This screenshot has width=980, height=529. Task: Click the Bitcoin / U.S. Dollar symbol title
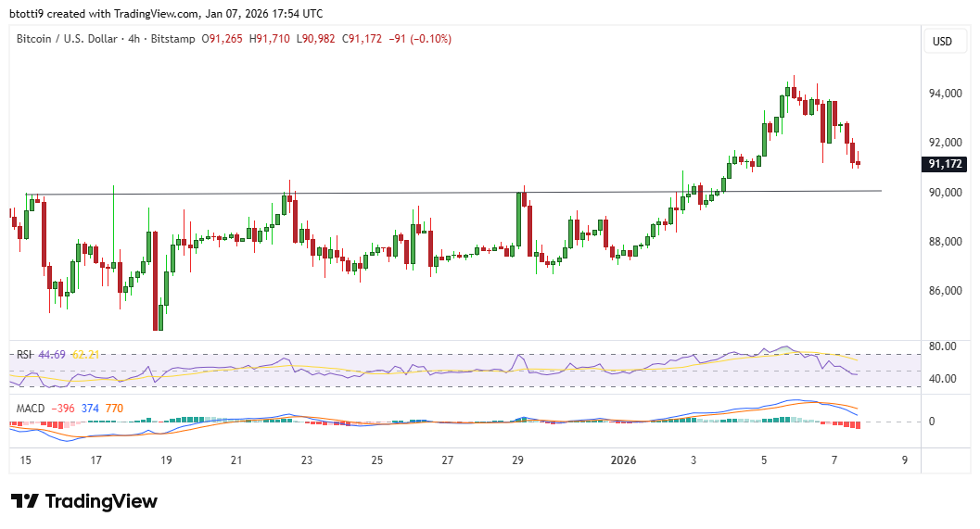(x=76, y=39)
